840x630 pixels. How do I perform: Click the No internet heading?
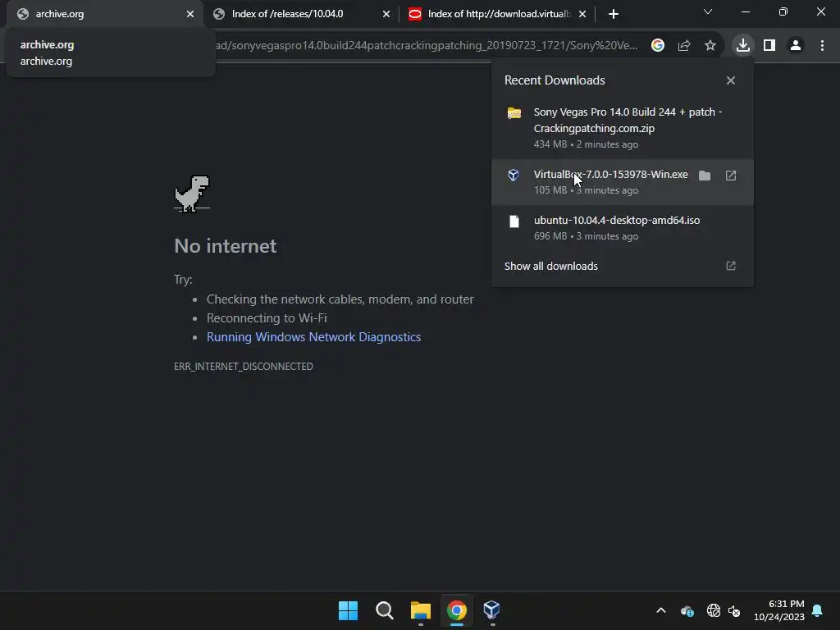click(x=226, y=246)
